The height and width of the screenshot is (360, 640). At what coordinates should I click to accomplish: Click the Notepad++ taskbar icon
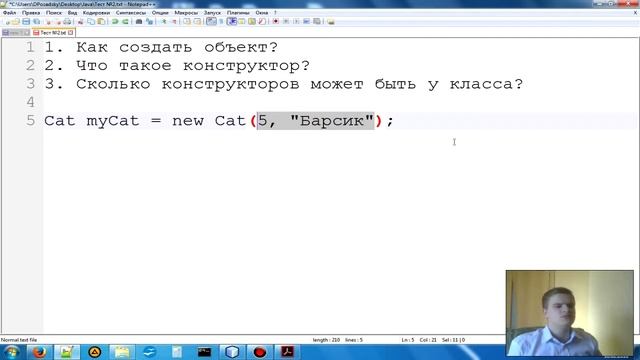coord(67,352)
